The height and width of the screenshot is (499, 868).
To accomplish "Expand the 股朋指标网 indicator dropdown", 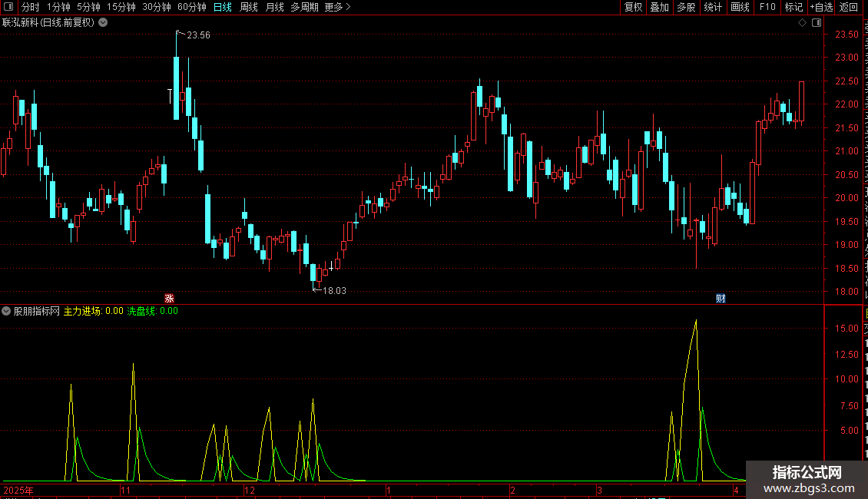I will point(6,311).
